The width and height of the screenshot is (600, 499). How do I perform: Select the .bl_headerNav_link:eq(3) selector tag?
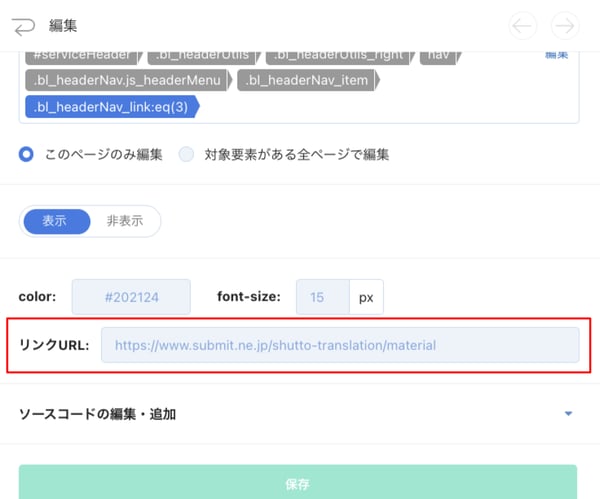point(112,106)
